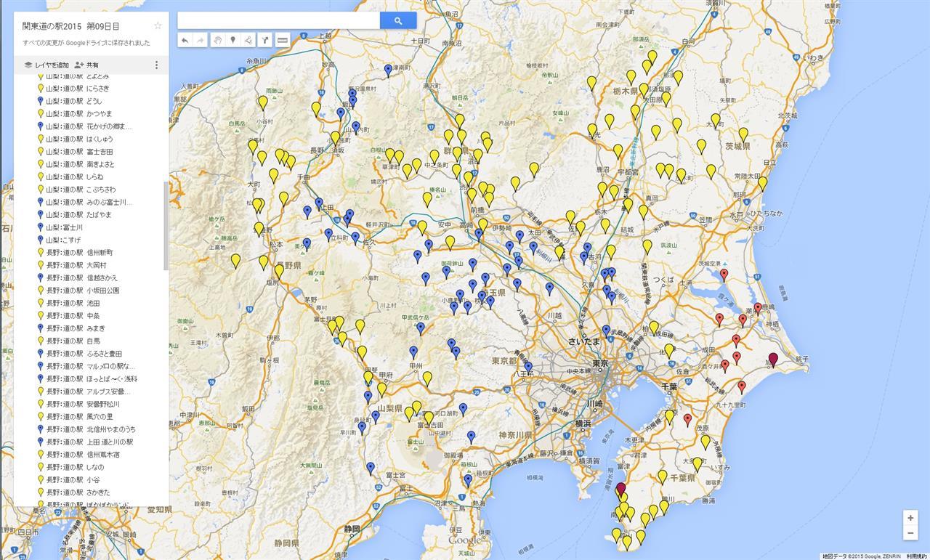This screenshot has width=930, height=560.
Task: Click the blue marker near 八王子
Action: point(528,367)
